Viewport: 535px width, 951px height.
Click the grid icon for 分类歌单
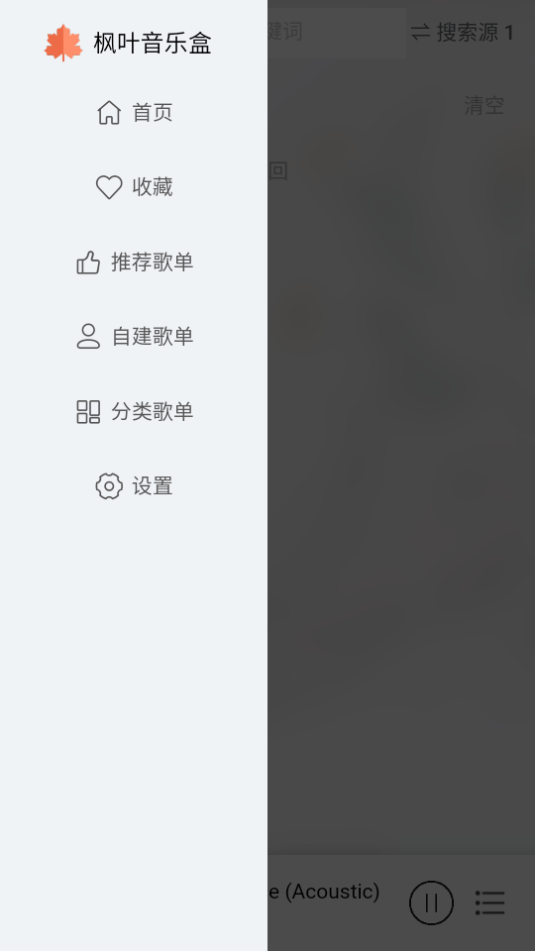coord(88,412)
